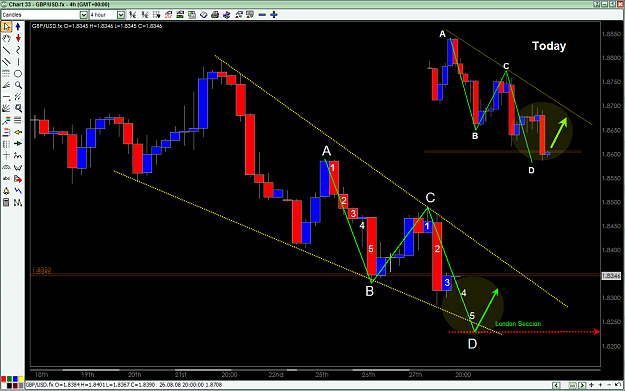Select the diagonal trend line tool

[6, 50]
